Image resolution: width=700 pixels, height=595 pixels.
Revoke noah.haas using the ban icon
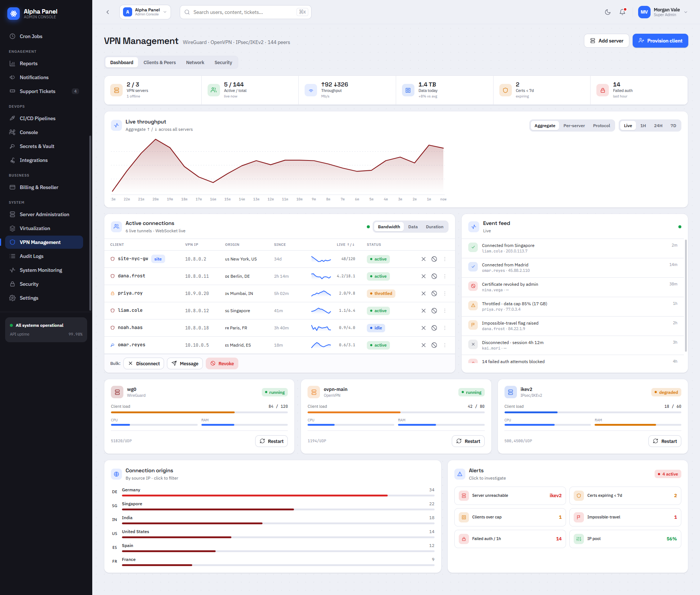(x=434, y=328)
